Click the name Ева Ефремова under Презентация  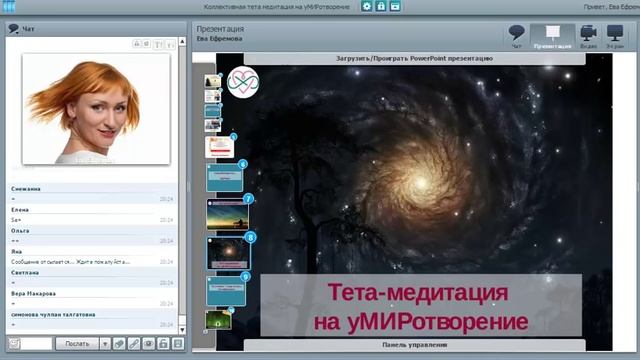(x=220, y=39)
